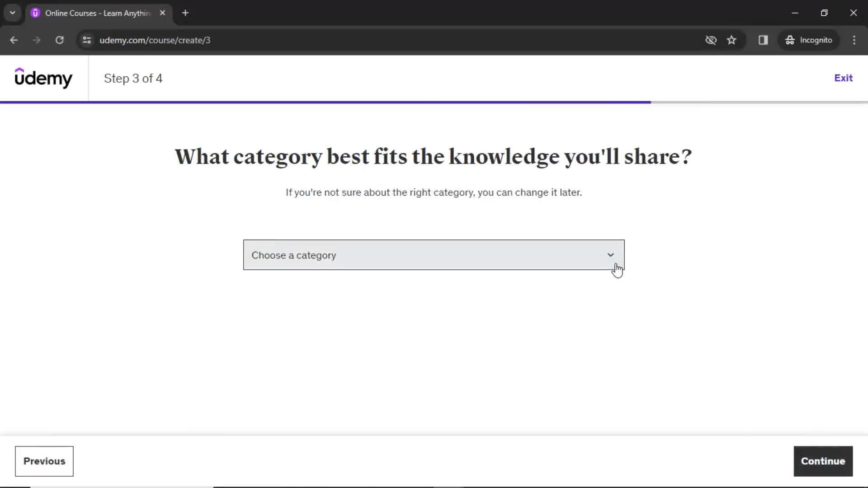The width and height of the screenshot is (868, 488).
Task: Click the 'Exit' link
Action: point(844,77)
